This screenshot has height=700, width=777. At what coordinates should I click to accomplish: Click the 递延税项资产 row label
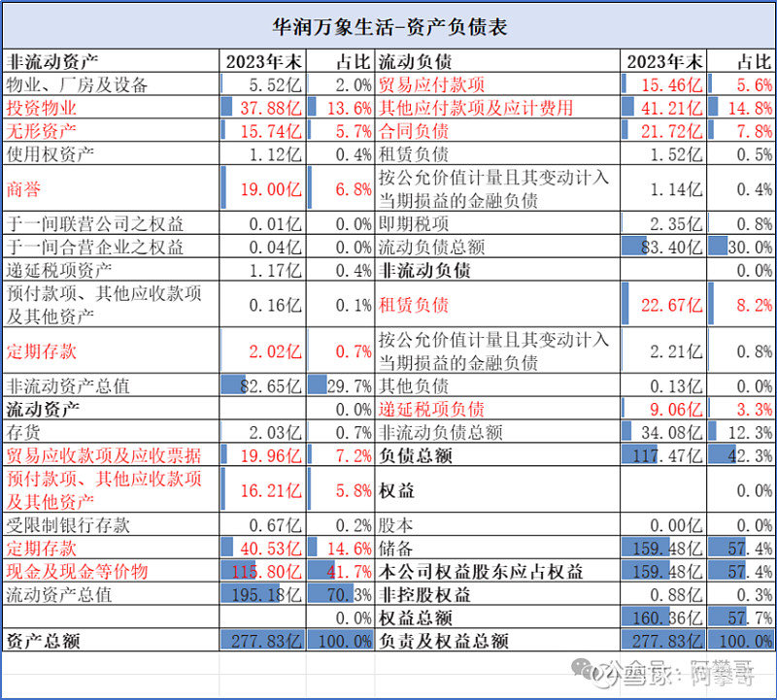point(59,270)
